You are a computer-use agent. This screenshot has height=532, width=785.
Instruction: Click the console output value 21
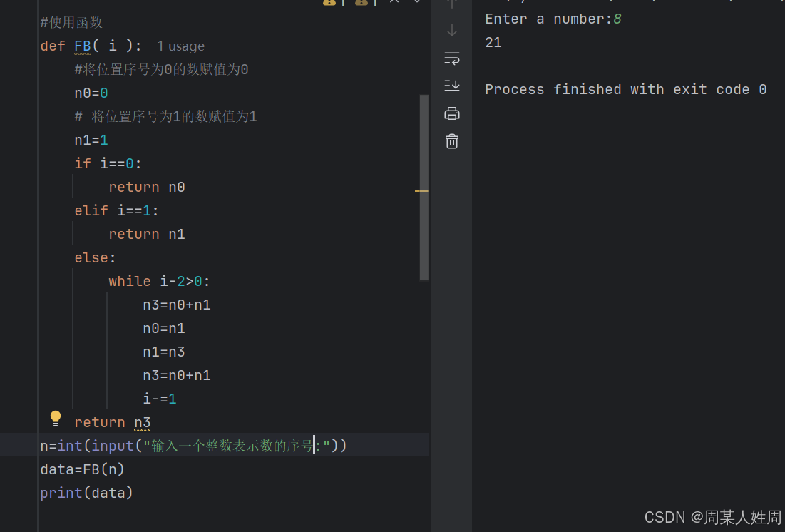pos(493,43)
